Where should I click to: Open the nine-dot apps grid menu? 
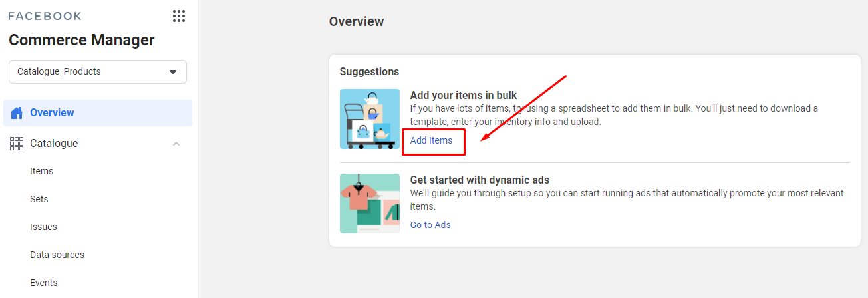coord(179,16)
